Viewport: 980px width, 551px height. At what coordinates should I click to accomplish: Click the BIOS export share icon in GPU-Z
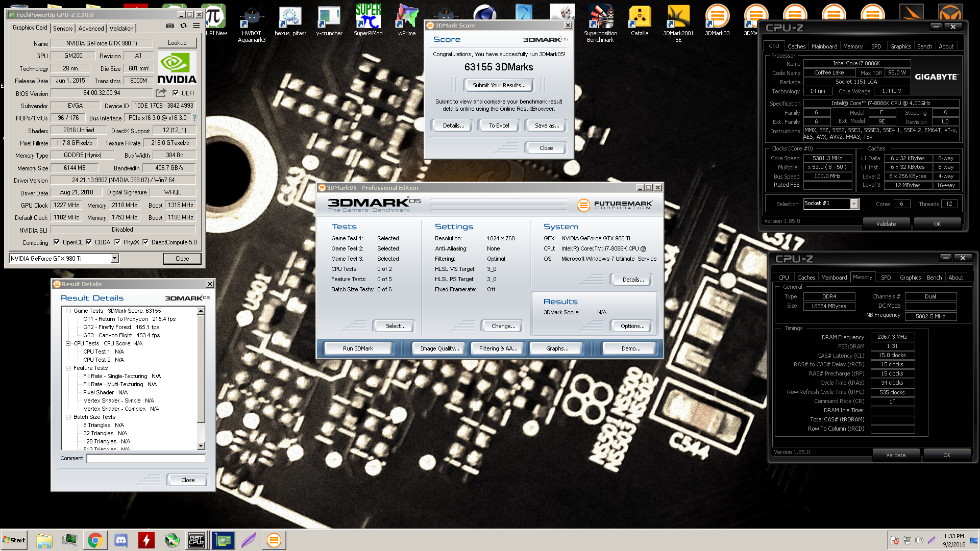click(161, 93)
